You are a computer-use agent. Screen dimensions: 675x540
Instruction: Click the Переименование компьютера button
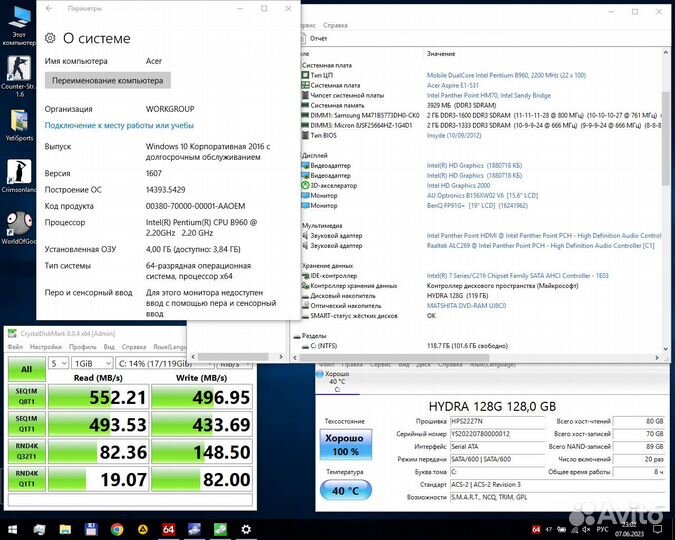point(108,81)
